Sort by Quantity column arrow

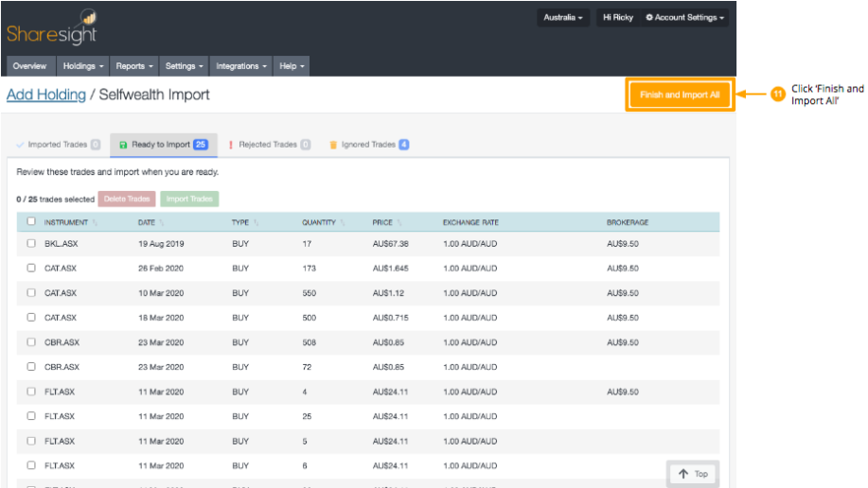point(342,222)
